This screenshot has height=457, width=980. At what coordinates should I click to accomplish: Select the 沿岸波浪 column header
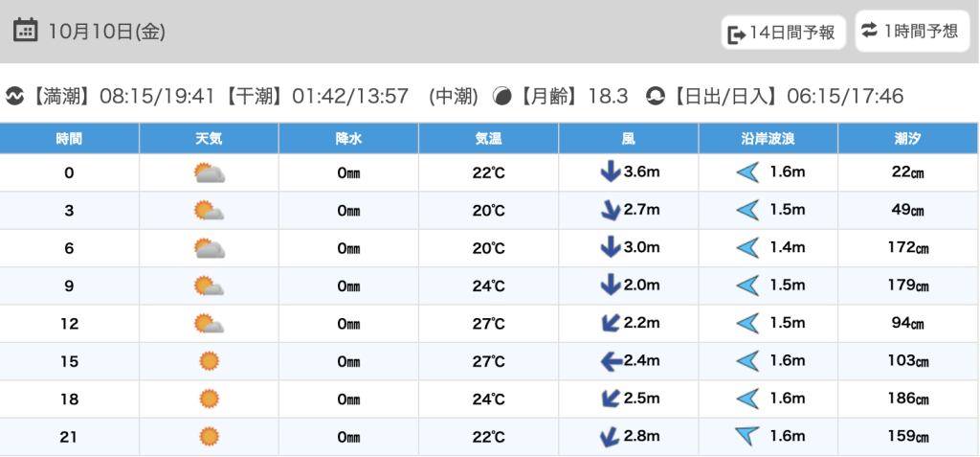tap(768, 139)
